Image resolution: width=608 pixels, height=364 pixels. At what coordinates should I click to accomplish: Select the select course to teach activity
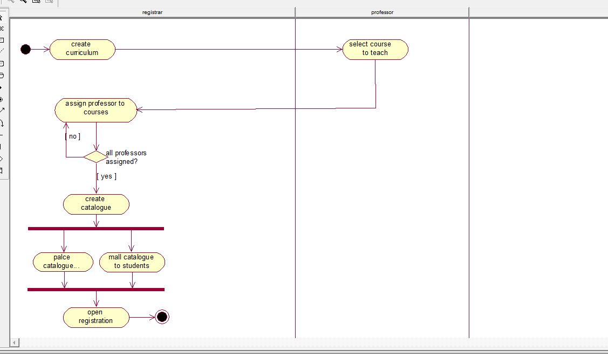(375, 49)
